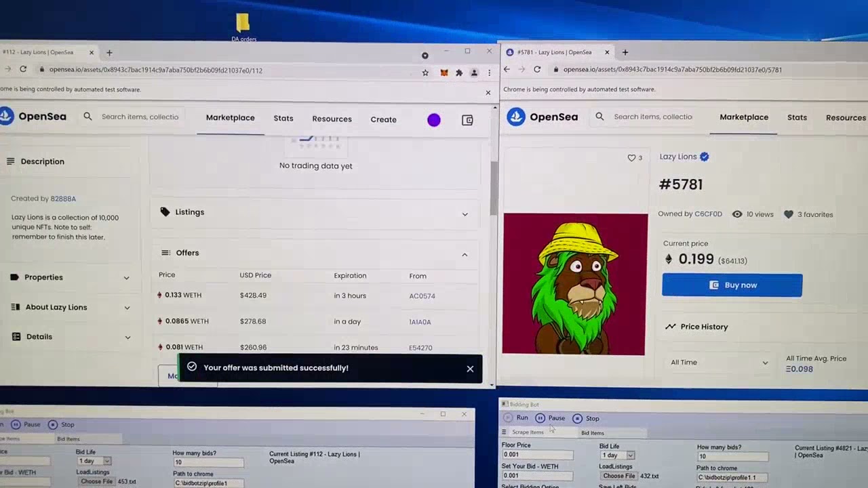Expand the Properties section

pos(126,278)
